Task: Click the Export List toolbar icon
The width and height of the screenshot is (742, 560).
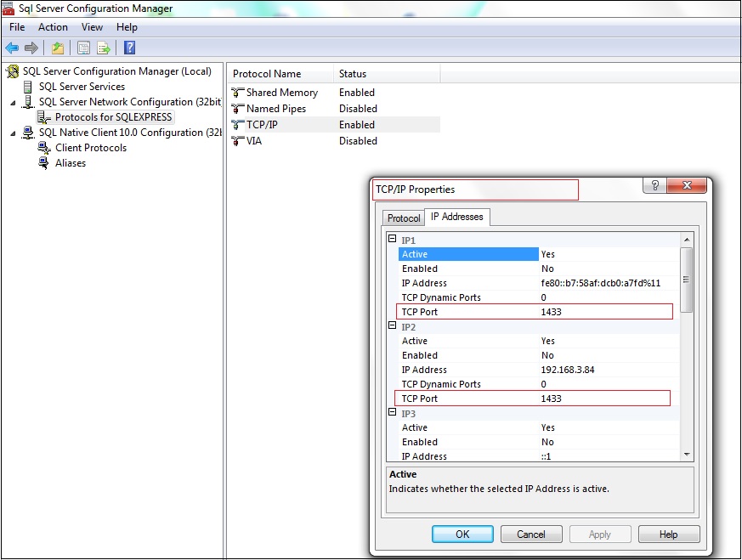Action: pyautogui.click(x=103, y=48)
